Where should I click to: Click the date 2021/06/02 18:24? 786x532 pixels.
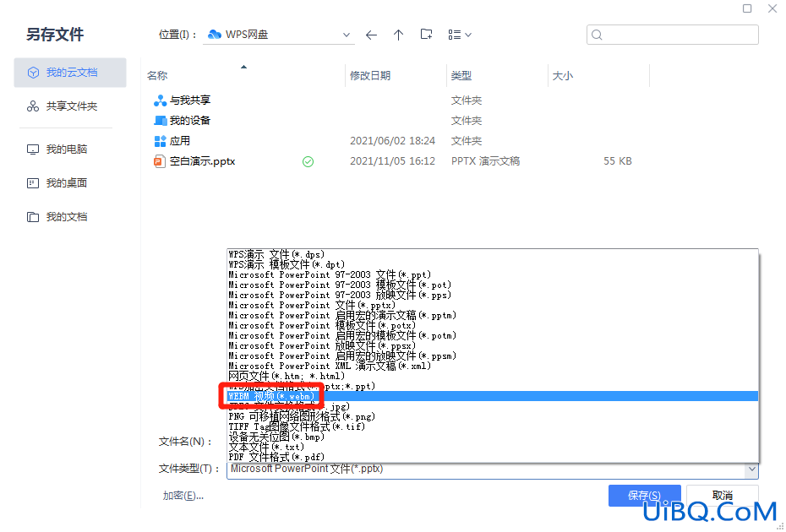392,141
